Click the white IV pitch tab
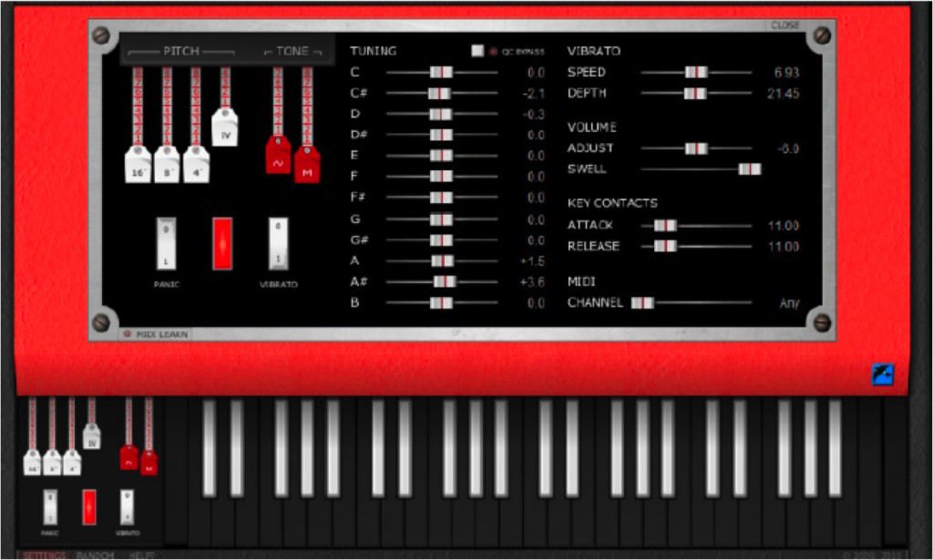Screen dimensions: 933x560 coord(226,129)
